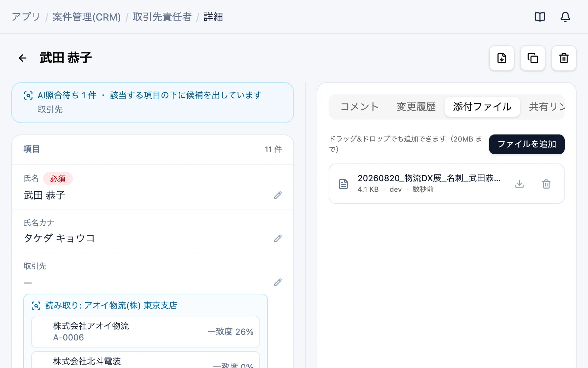
Task: Open the 共有リンク tab
Action: pos(546,107)
